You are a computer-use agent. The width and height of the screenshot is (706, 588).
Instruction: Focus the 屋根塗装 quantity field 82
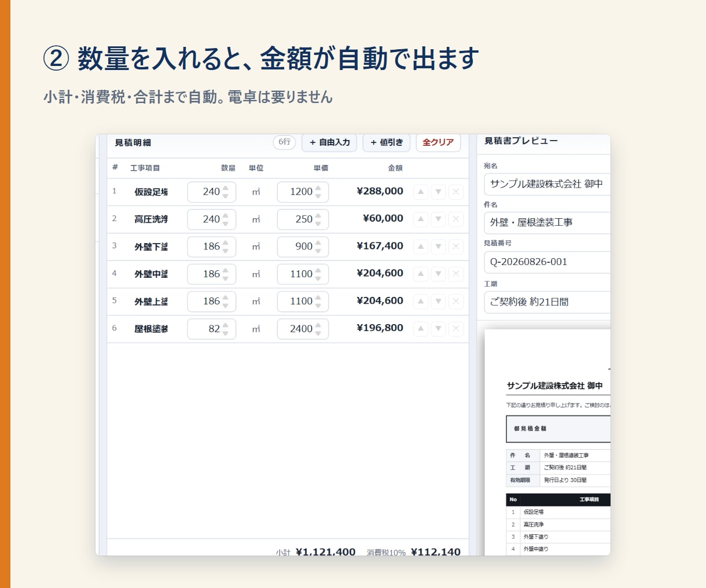pos(211,329)
